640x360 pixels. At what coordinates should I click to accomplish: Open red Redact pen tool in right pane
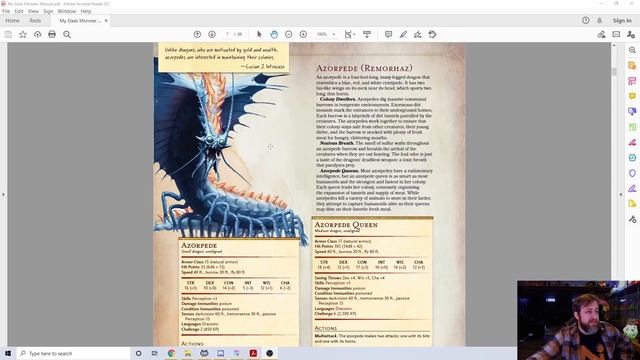[632, 142]
